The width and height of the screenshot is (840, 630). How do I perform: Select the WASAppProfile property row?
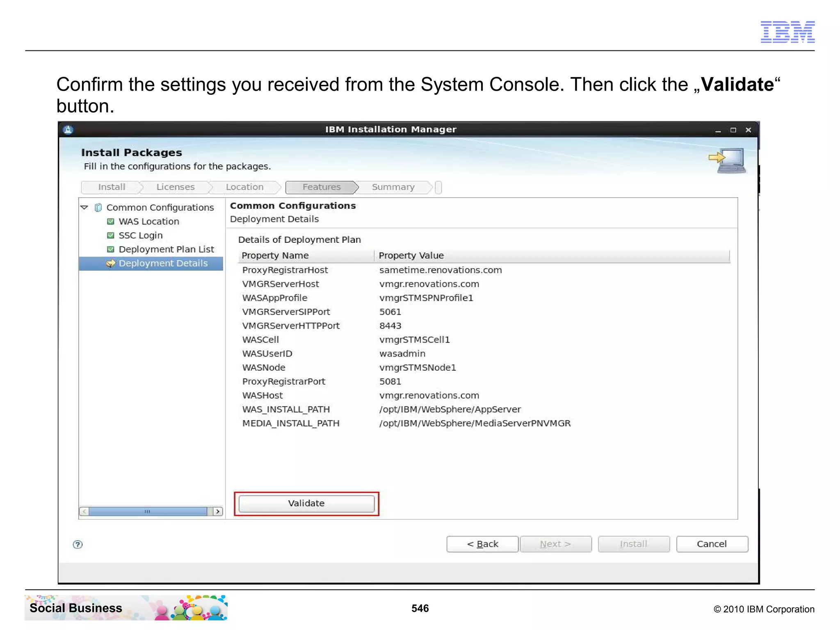point(484,298)
